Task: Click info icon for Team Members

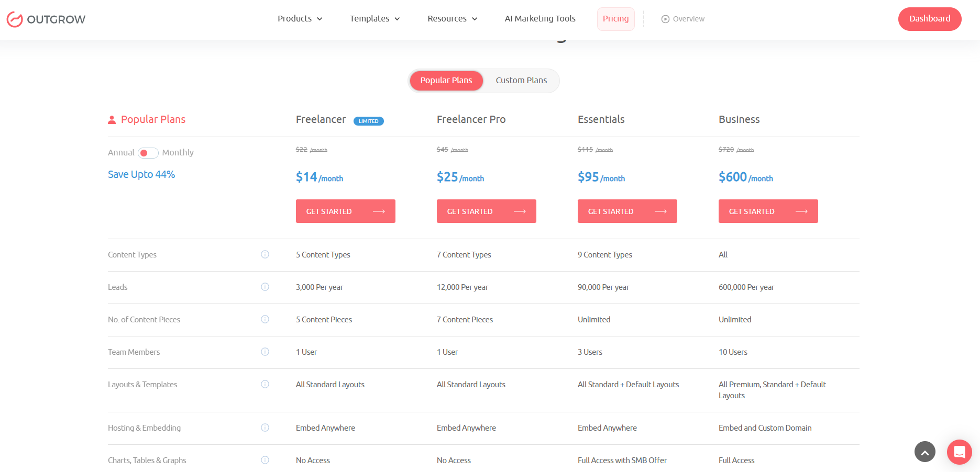Action: [x=265, y=352]
